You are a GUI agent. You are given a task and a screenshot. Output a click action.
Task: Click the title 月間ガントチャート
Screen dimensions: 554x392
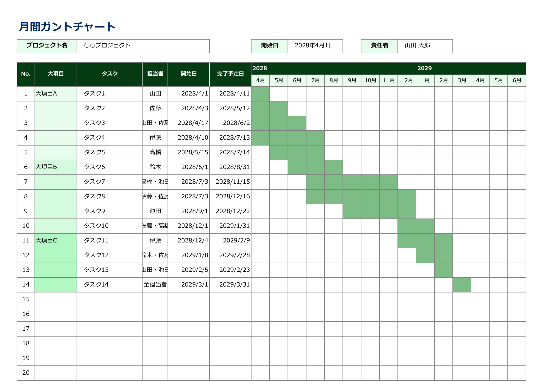pyautogui.click(x=67, y=27)
